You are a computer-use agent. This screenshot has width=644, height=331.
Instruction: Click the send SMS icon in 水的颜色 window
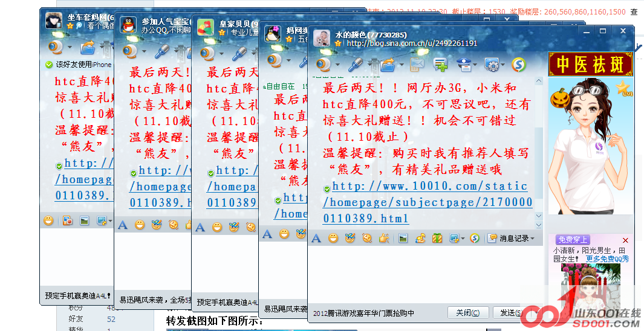click(x=417, y=65)
